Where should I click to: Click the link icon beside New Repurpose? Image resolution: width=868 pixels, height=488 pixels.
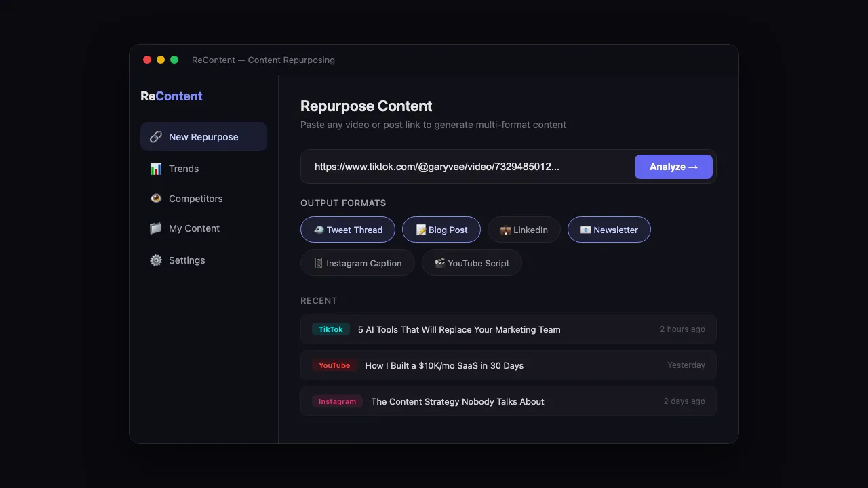pyautogui.click(x=156, y=136)
